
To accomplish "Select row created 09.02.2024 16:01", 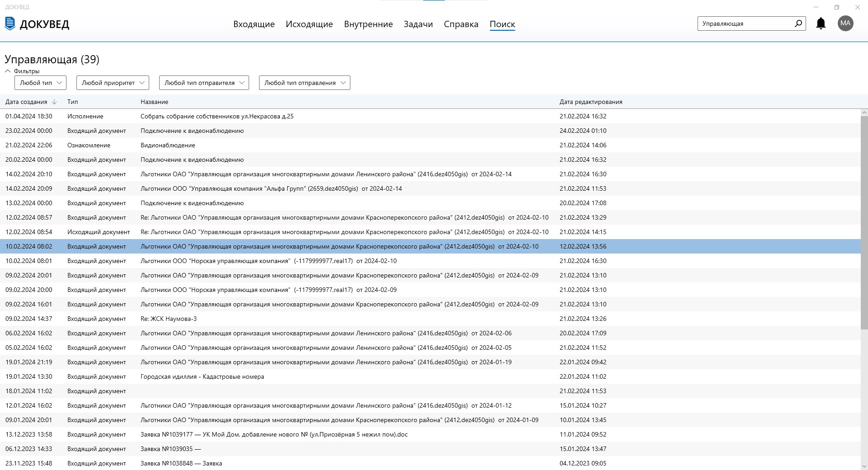I will pyautogui.click(x=430, y=304).
